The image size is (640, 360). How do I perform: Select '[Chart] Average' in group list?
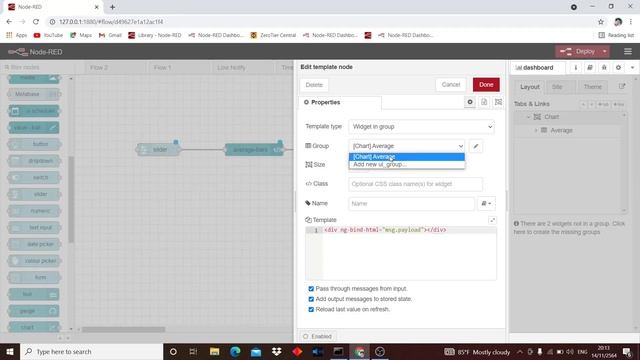tap(407, 157)
